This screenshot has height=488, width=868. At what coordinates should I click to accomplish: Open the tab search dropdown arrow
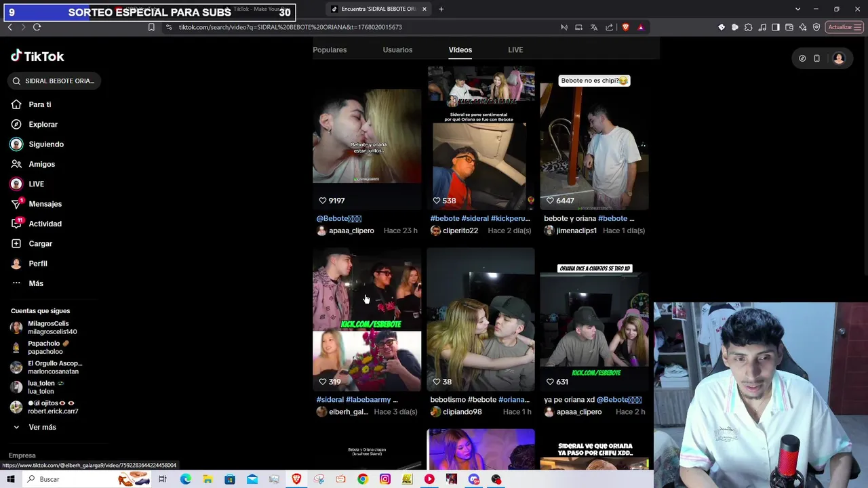[x=797, y=9]
